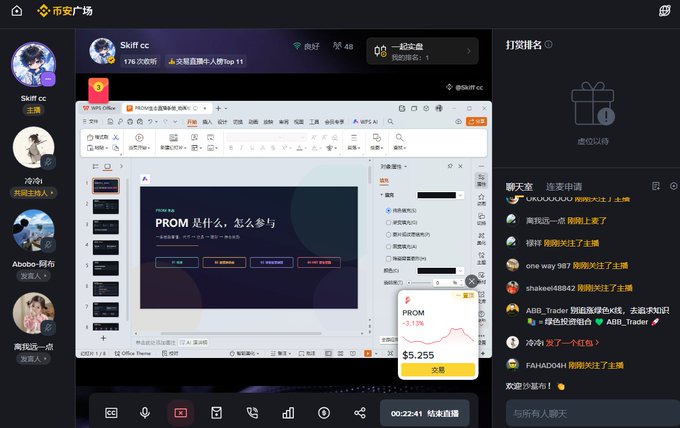Image resolution: width=680 pixels, height=428 pixels.
Task: Select slide 5 thumbnail in WPS panel
Action: 105,268
